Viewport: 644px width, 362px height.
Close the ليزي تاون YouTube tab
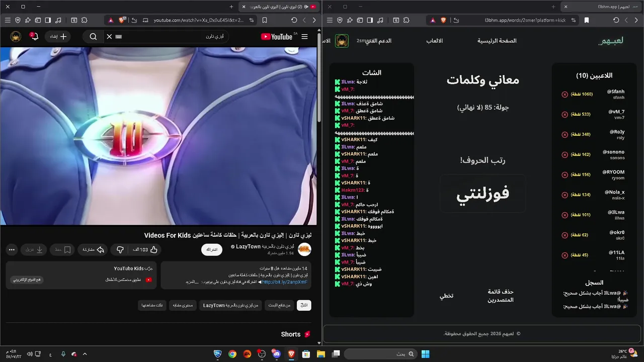point(244,7)
